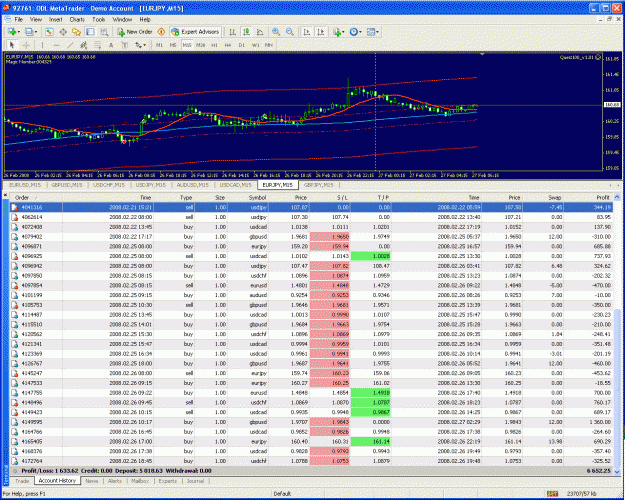Viewport: 625px width, 500px height.
Task: Sort by the Swap column header
Action: pyautogui.click(x=544, y=197)
